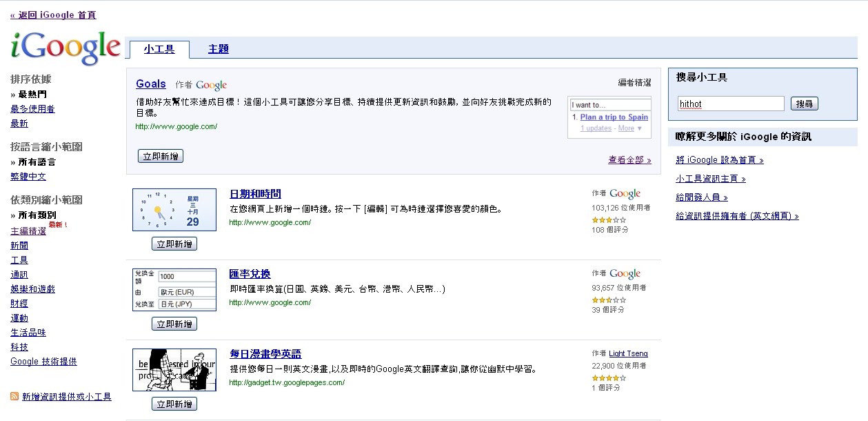868x421 pixels.
Task: Open the 娛樂和遊戲 category
Action: coord(32,288)
